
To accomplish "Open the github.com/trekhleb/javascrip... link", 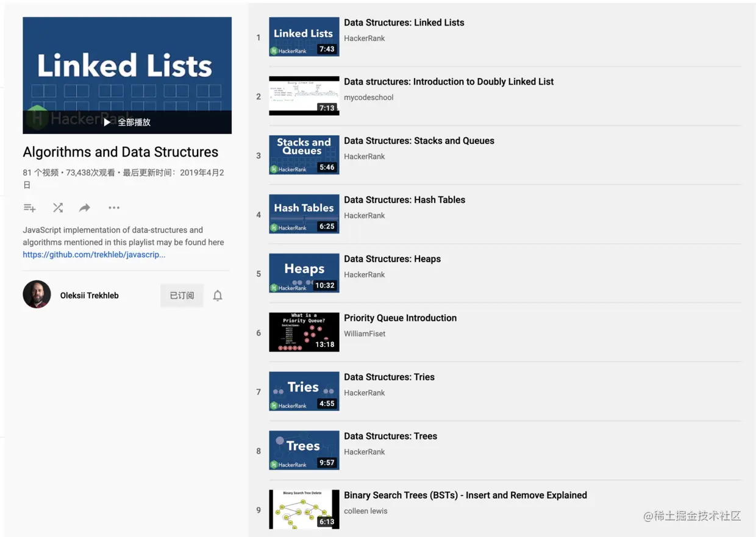I will click(x=94, y=255).
